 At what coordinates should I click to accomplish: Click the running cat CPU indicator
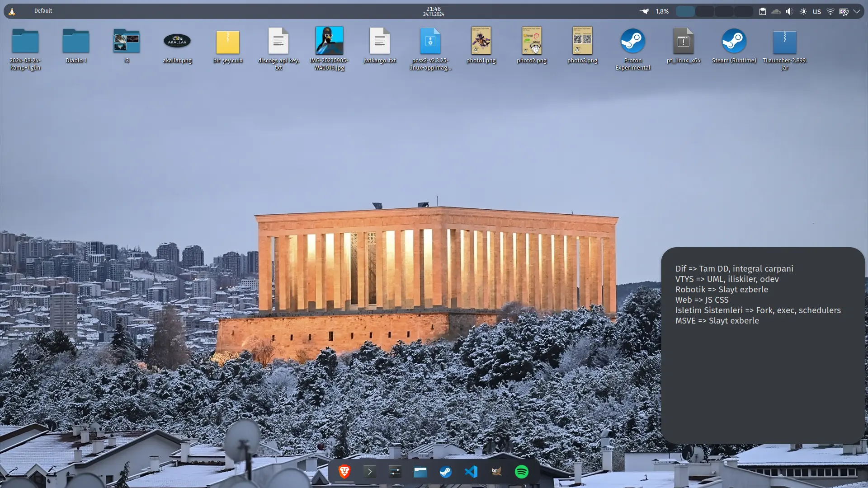point(644,11)
